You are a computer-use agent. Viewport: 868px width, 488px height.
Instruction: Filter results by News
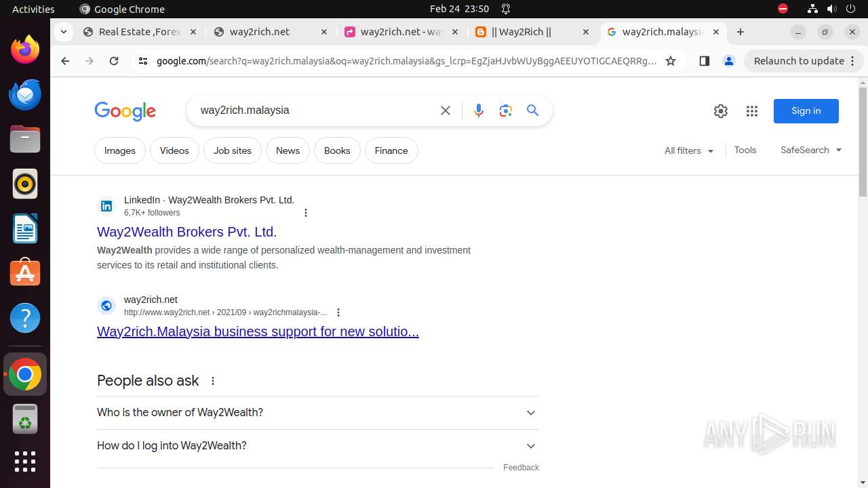pyautogui.click(x=288, y=150)
